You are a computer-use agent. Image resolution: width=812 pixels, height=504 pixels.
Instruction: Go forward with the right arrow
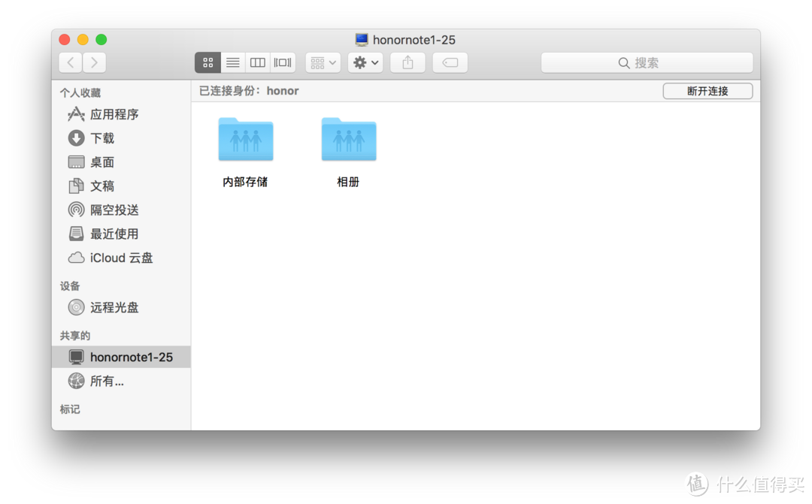94,62
